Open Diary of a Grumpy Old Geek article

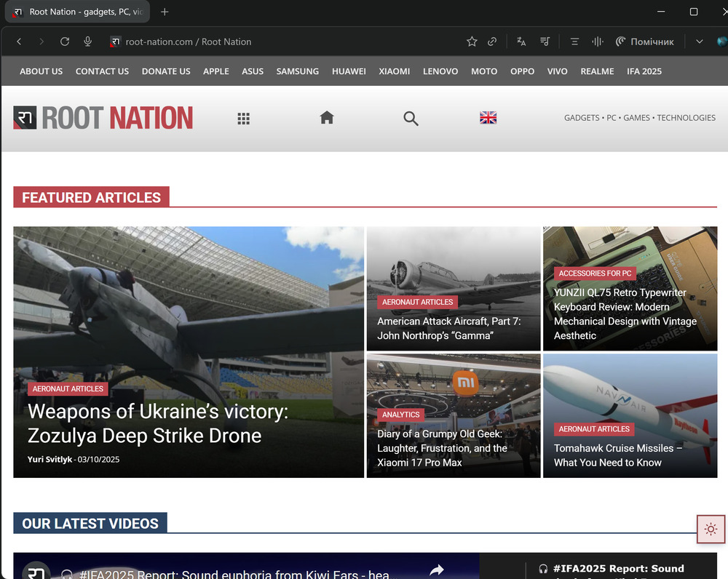pyautogui.click(x=442, y=448)
